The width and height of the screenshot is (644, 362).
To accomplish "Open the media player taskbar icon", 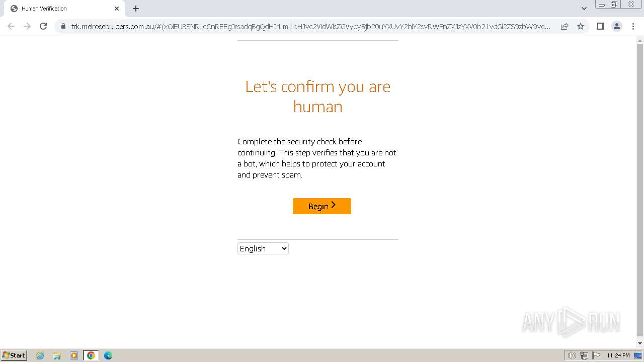I will coord(74,355).
